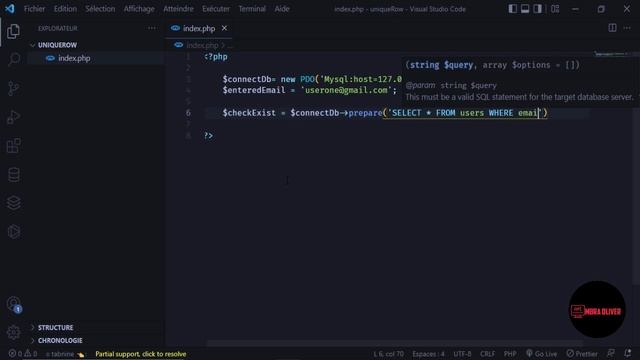The height and width of the screenshot is (360, 640).
Task: Open the Extensions view
Action: point(13,146)
